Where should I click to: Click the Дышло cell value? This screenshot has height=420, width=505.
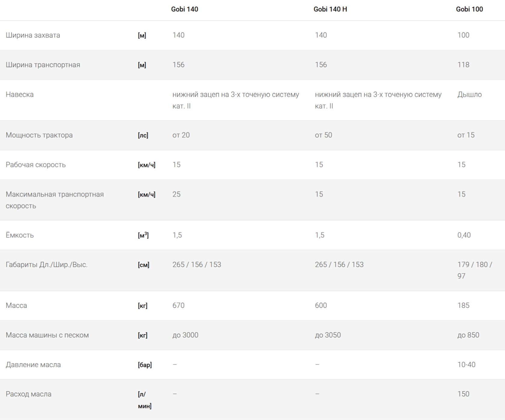click(470, 95)
